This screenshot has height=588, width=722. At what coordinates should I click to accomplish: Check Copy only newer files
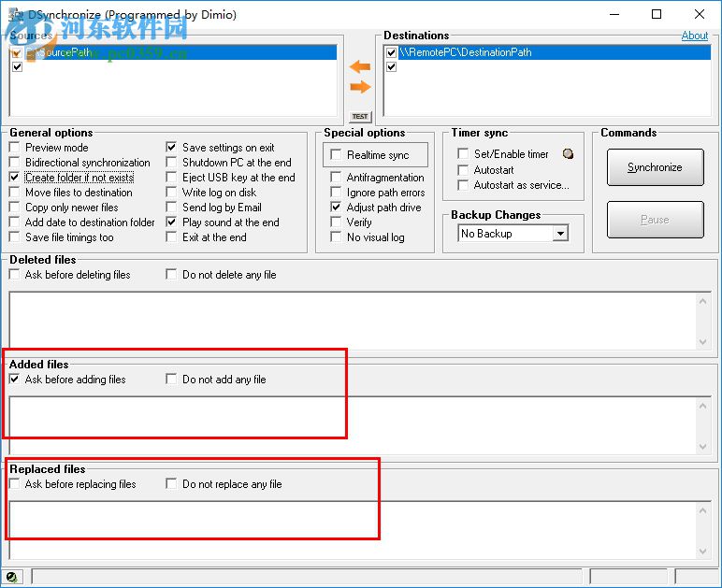[15, 207]
